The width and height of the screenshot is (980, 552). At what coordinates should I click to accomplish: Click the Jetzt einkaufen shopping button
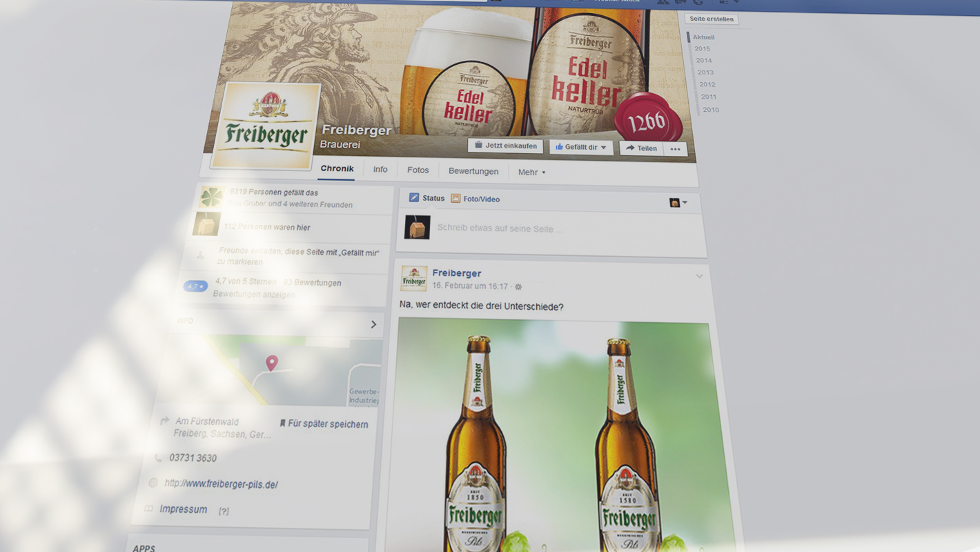click(x=505, y=146)
